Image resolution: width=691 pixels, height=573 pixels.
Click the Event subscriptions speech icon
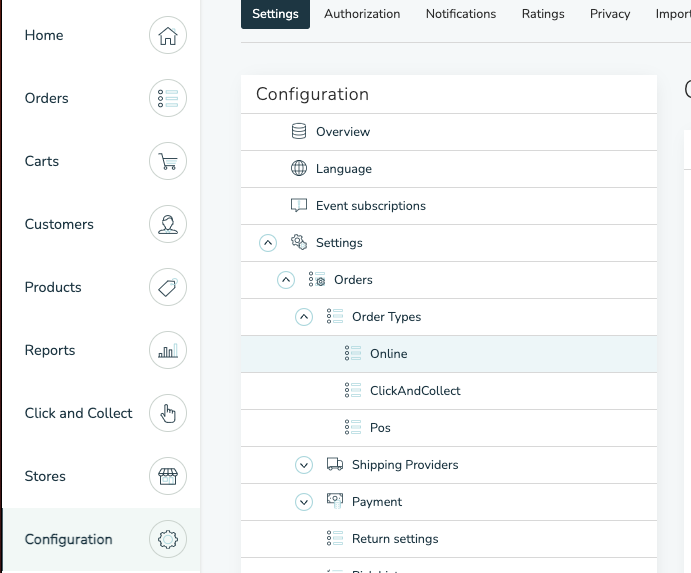(299, 205)
